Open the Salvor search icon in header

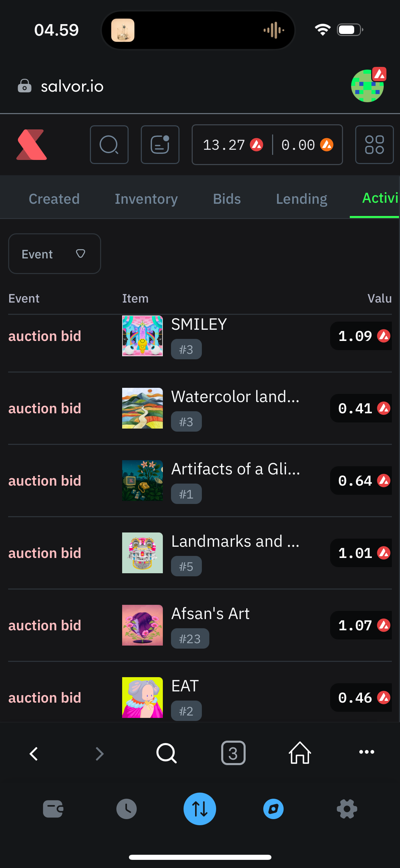coord(109,145)
